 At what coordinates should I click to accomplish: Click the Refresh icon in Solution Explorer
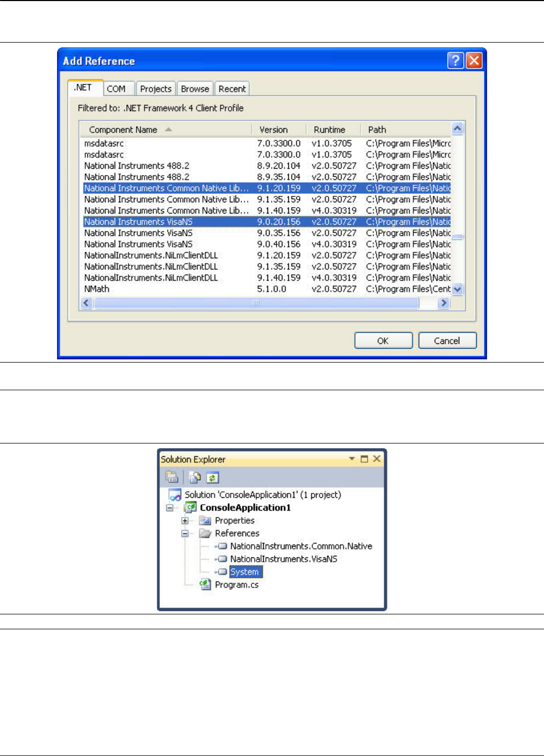pyautogui.click(x=212, y=478)
